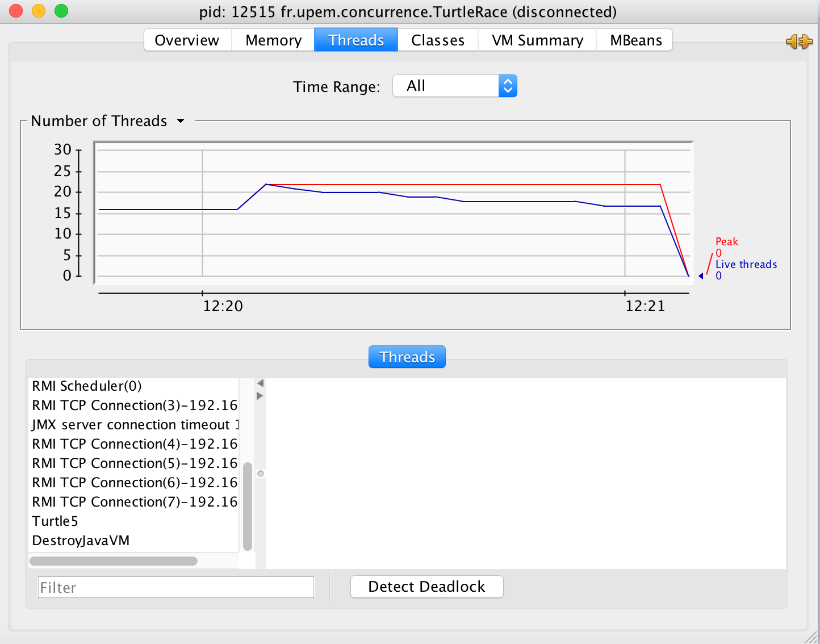Select the Threads tab
The height and width of the screenshot is (644, 820).
[x=356, y=40]
